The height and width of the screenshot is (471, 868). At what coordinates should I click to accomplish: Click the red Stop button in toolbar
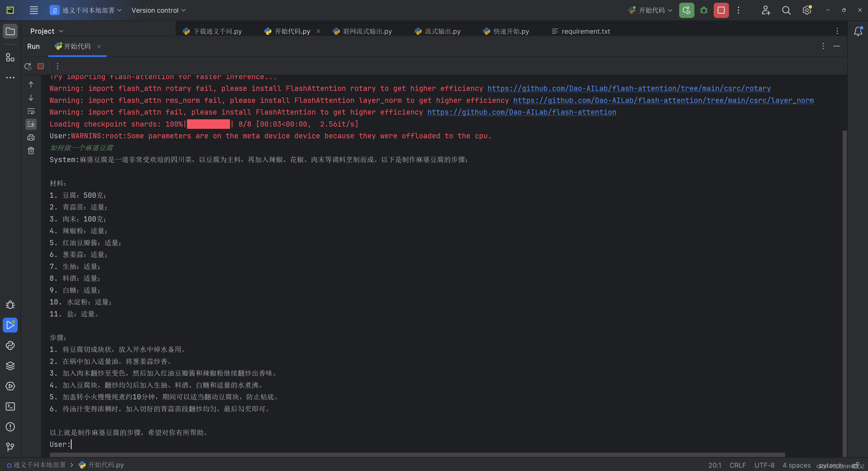(721, 10)
